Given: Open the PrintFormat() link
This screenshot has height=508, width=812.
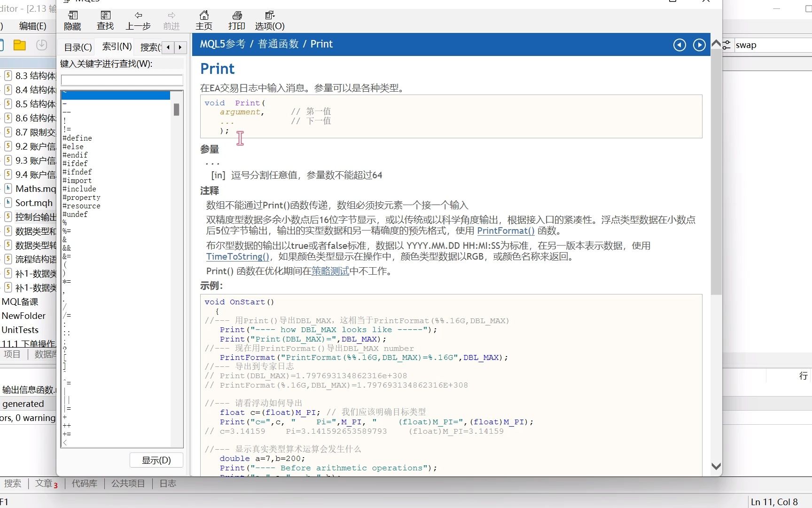Looking at the screenshot, I should coord(506,231).
